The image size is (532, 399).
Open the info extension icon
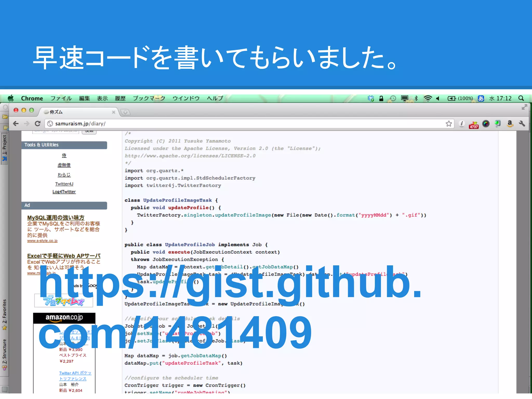(x=462, y=124)
